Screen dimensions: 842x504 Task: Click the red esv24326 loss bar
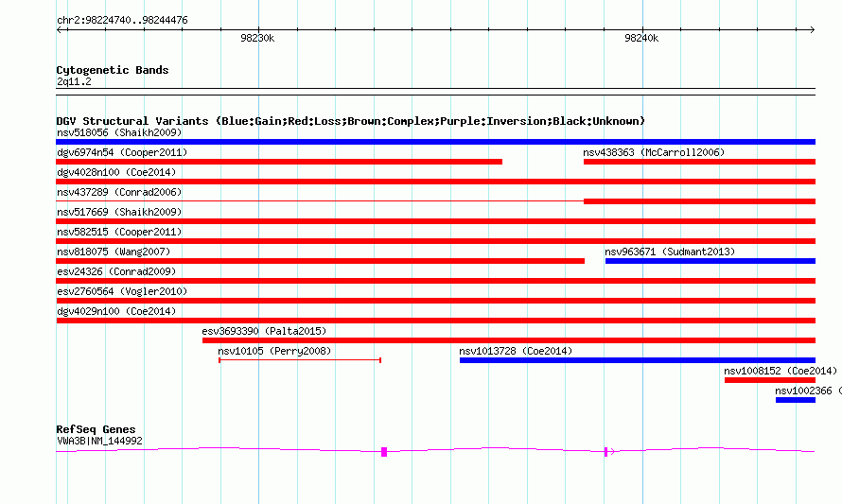click(435, 281)
